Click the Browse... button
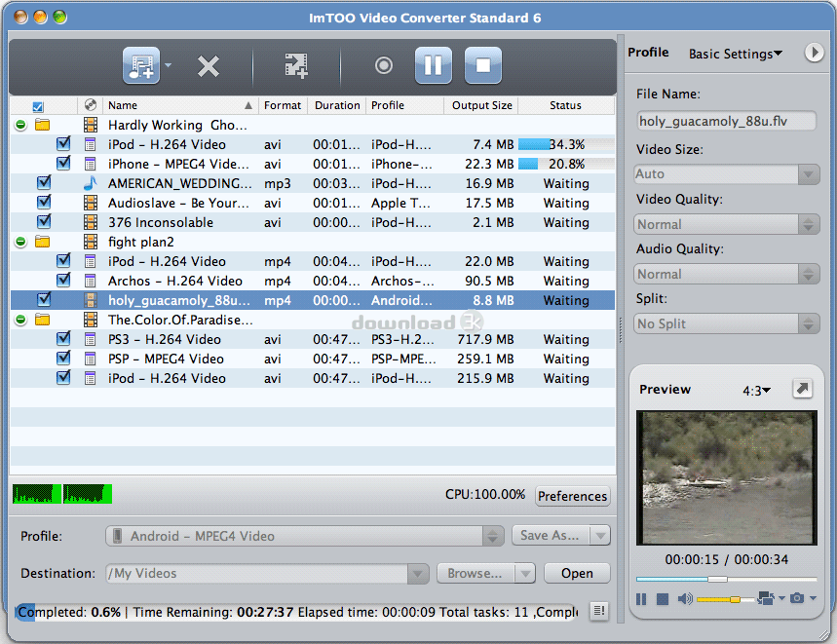 (476, 573)
